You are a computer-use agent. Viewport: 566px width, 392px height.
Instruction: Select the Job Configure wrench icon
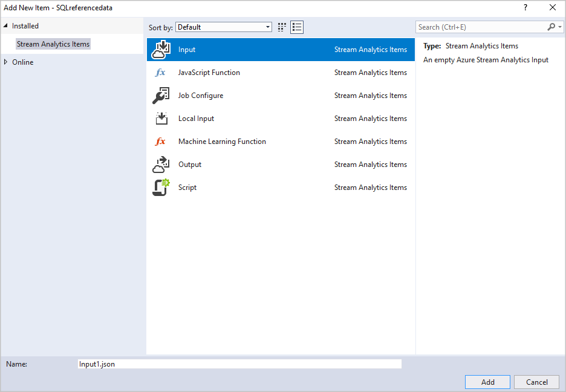click(x=161, y=96)
